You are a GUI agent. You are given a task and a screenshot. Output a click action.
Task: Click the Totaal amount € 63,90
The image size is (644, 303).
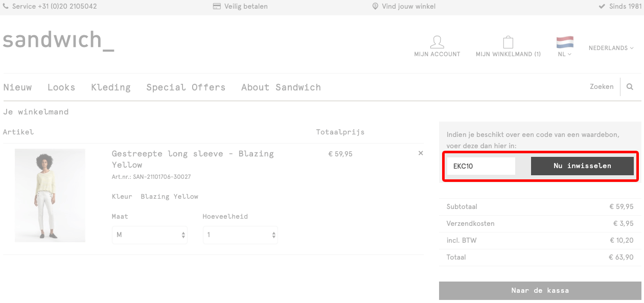click(621, 258)
